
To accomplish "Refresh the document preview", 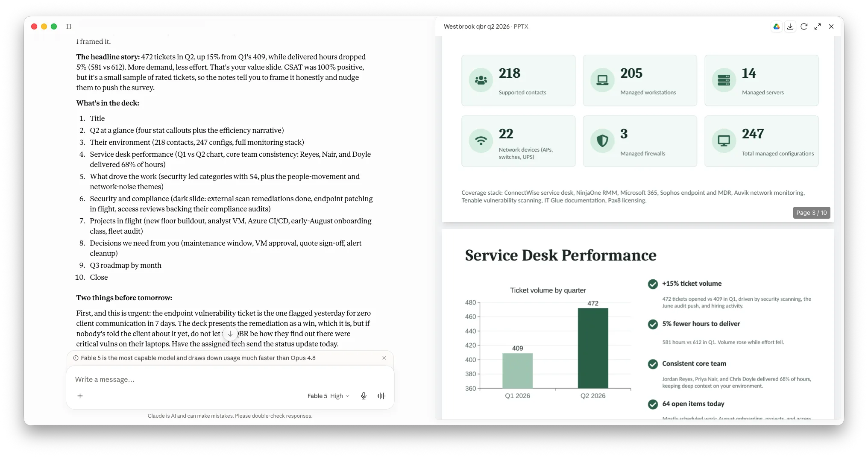I will tap(804, 26).
